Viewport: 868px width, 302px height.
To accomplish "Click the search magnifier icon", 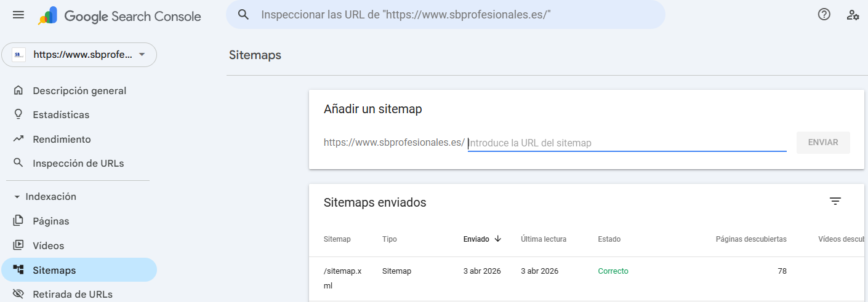I will click(244, 15).
